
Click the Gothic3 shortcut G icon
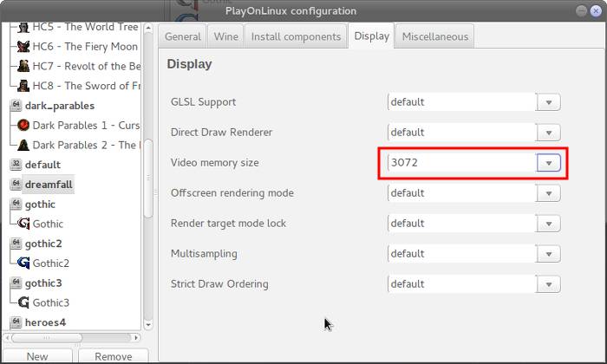23,302
